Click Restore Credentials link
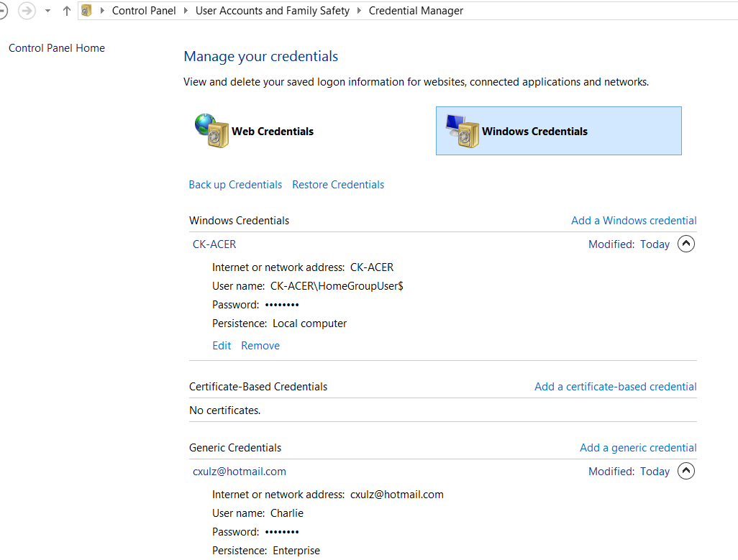 pyautogui.click(x=338, y=185)
